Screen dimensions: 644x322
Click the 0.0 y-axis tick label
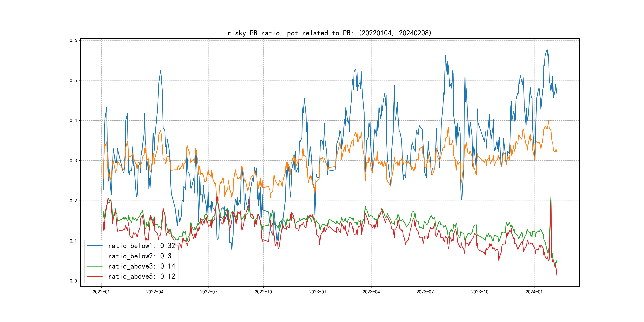(73, 281)
